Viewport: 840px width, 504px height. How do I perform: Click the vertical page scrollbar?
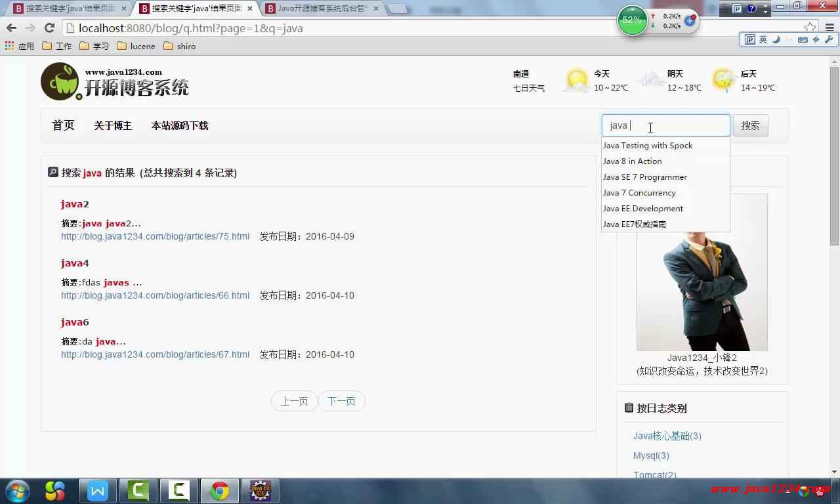click(834, 156)
